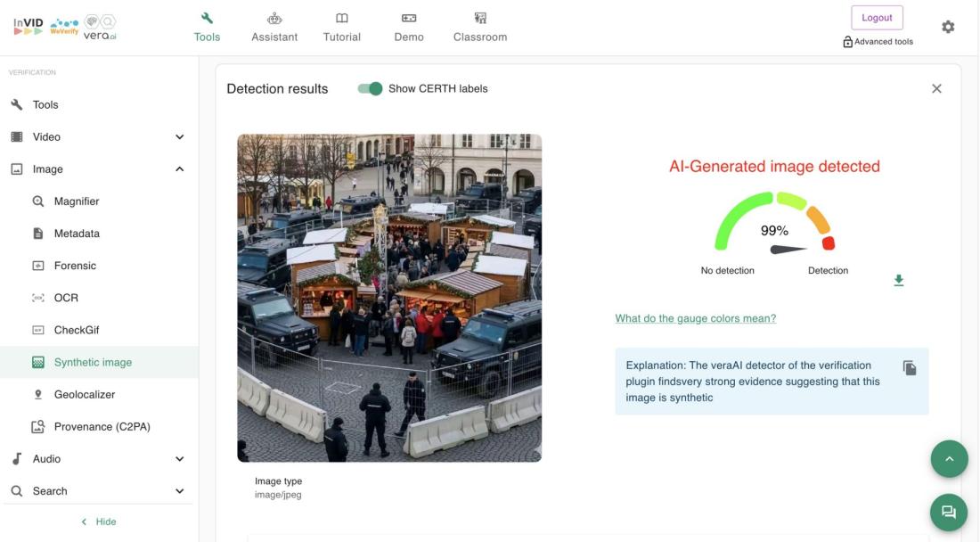Download the detection results
980x542 pixels.
coord(898,281)
